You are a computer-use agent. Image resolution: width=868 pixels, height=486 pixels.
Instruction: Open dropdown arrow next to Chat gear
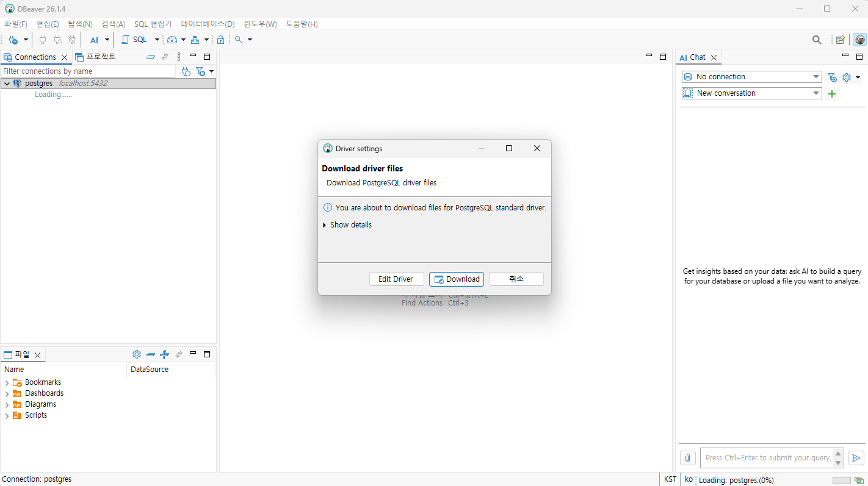(858, 77)
